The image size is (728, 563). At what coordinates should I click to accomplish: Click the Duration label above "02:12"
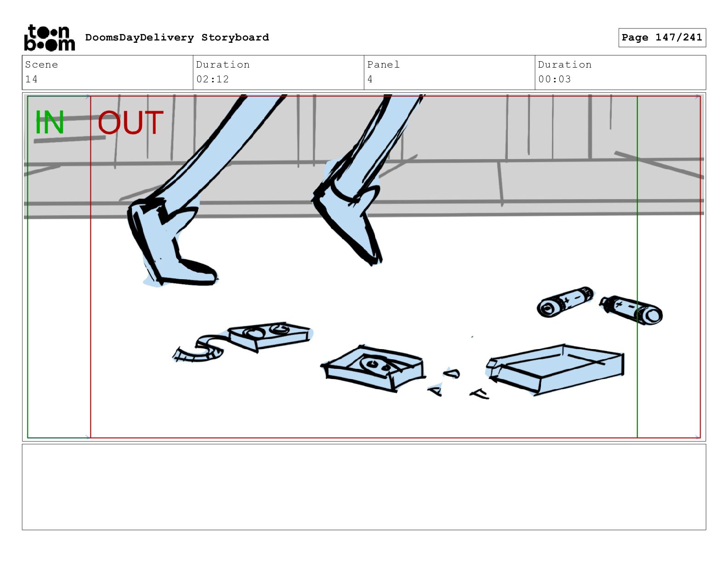(223, 65)
